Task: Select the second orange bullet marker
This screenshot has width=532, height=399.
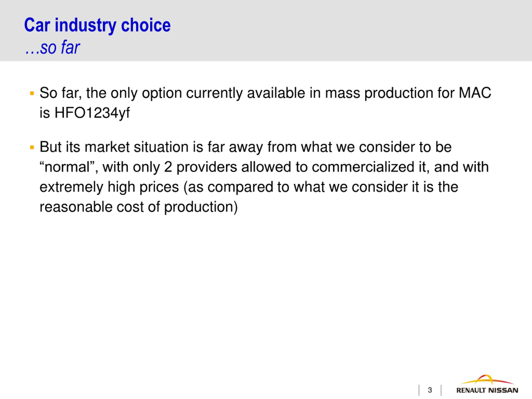Action: click(x=32, y=147)
